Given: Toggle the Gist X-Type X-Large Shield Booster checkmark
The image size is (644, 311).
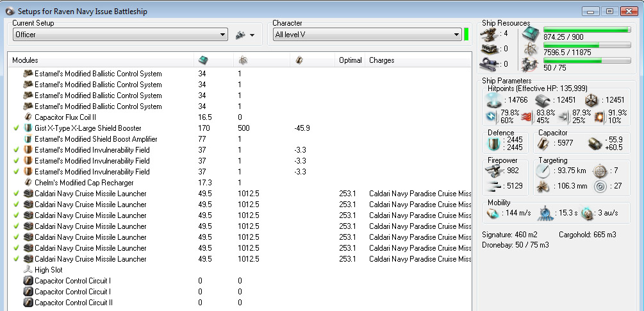Looking at the screenshot, I should (16, 128).
